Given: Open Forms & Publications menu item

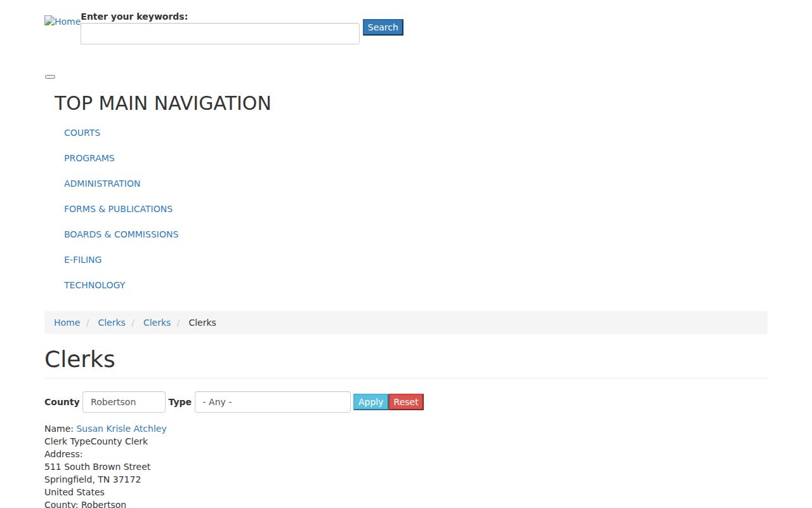Looking at the screenshot, I should point(118,209).
